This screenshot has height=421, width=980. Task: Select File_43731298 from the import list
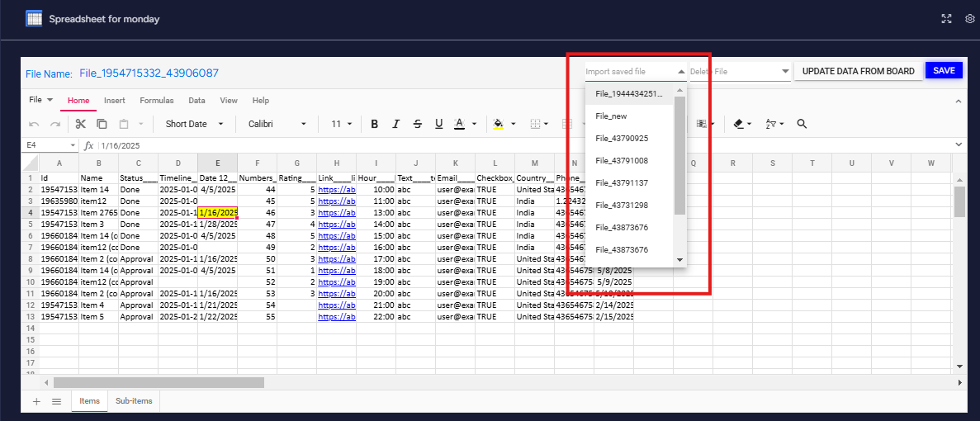[629, 205]
